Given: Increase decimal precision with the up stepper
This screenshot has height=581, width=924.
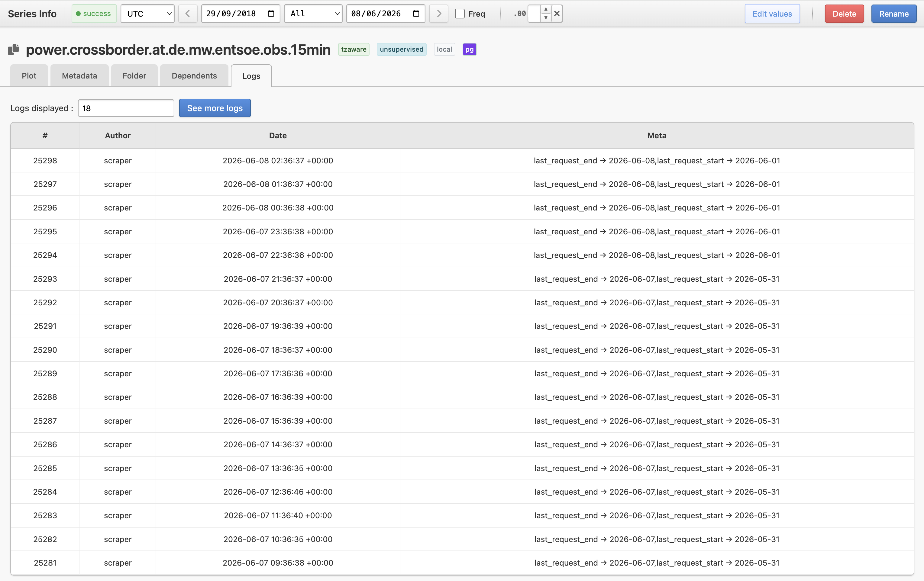Looking at the screenshot, I should pos(546,9).
